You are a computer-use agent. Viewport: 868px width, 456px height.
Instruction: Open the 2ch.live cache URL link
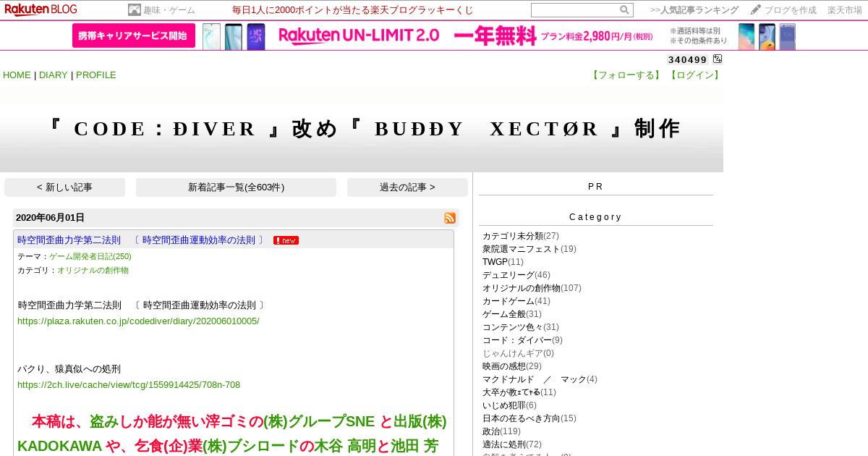pyautogui.click(x=129, y=384)
